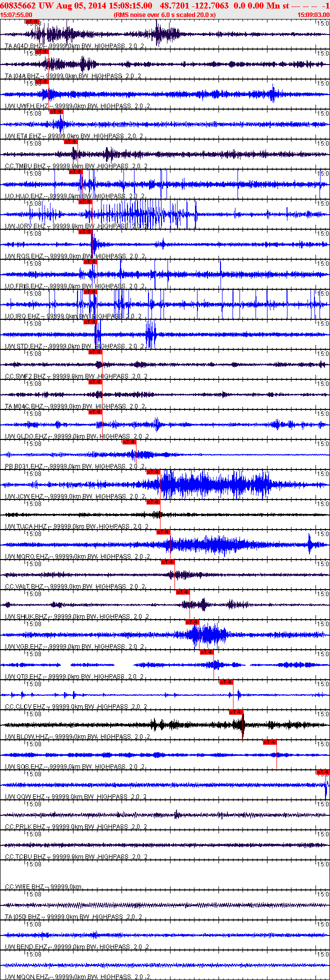
Task: Click the red pick marker on UW.TUCA trace
Action: click(x=153, y=502)
